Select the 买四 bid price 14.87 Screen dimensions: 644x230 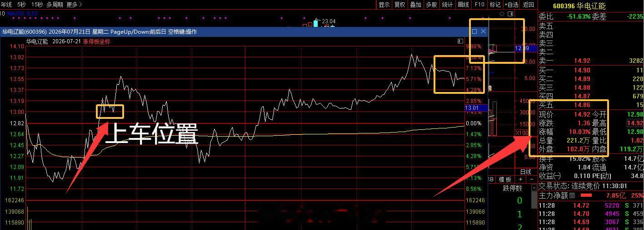[582, 96]
